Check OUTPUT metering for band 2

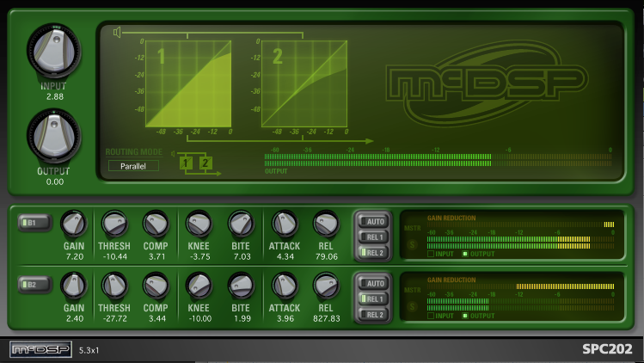click(465, 316)
